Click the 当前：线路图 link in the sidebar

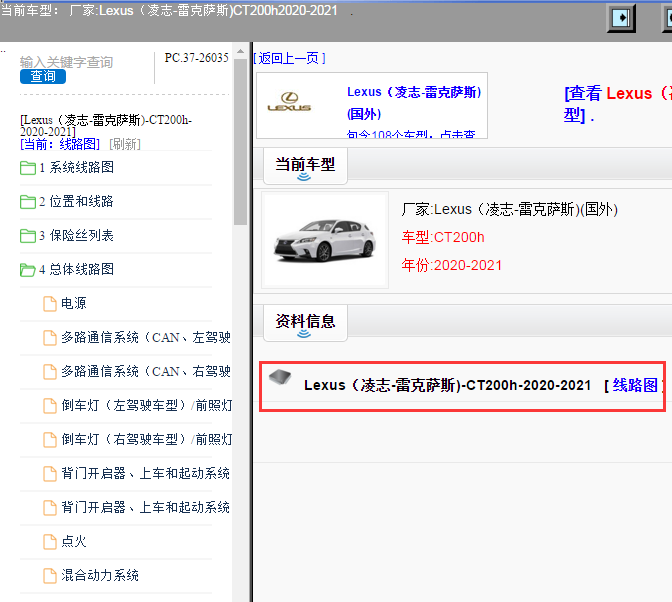pyautogui.click(x=60, y=144)
